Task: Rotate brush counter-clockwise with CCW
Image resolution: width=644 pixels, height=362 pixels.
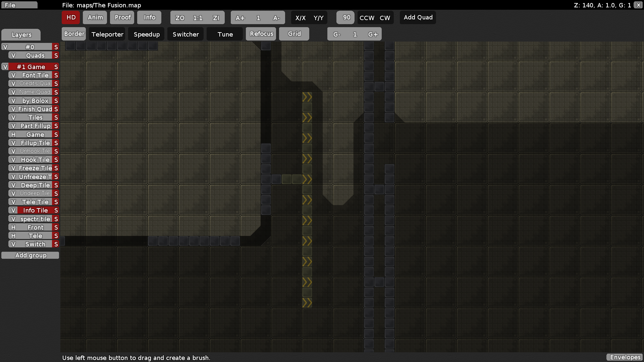Action: (x=367, y=18)
